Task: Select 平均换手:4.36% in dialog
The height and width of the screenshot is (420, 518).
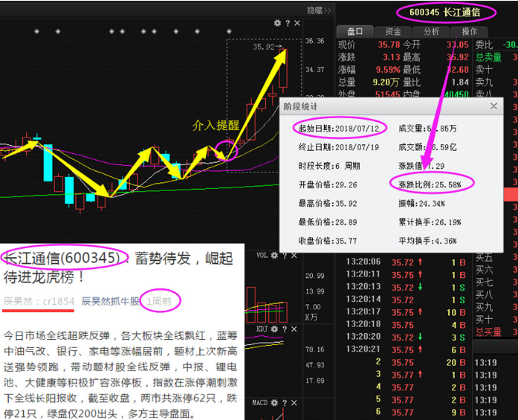Action: tap(428, 241)
